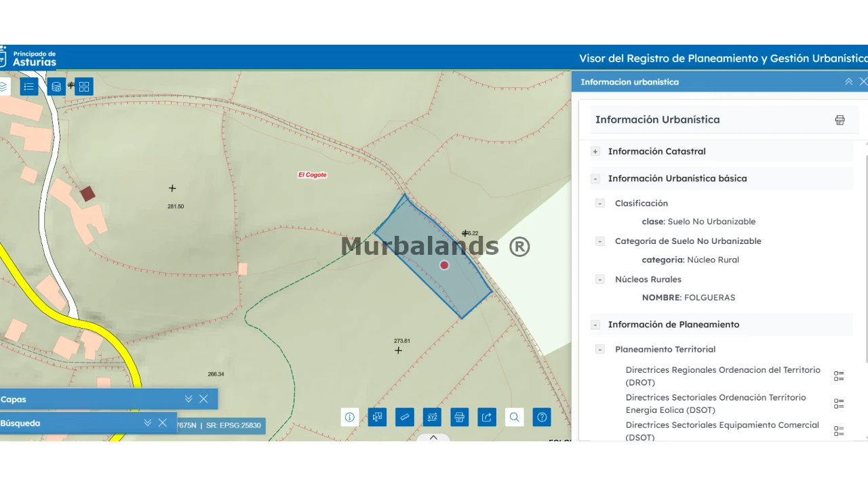Screen dimensions: 868x488
Task: Activate the select features tool
Action: pos(377,417)
